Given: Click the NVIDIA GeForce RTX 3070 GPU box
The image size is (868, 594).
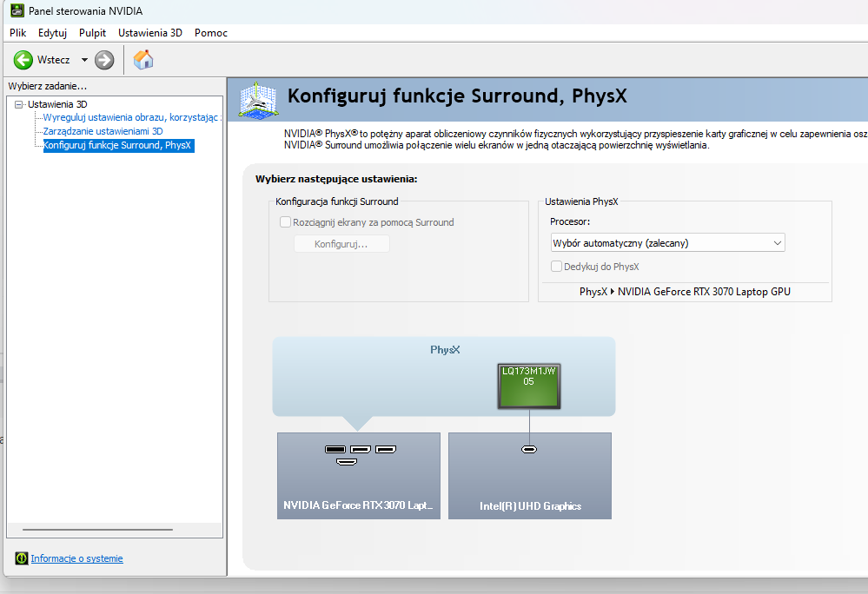Looking at the screenshot, I should click(x=359, y=476).
